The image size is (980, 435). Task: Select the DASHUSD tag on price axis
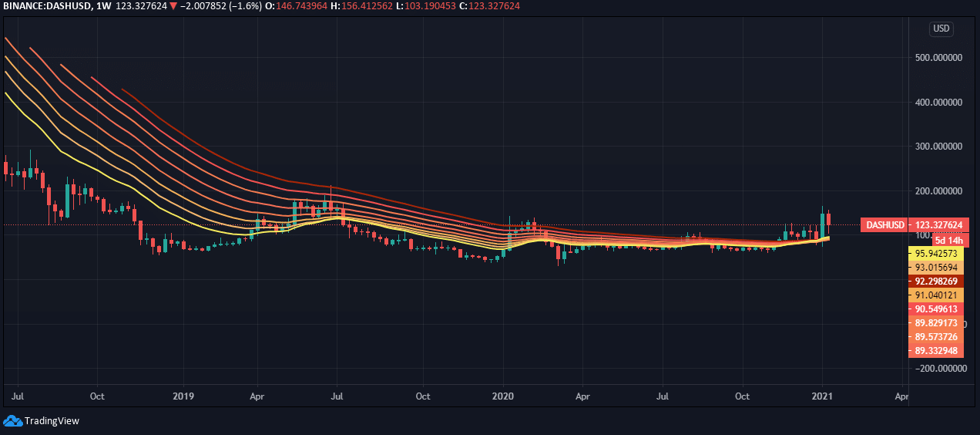tap(884, 224)
